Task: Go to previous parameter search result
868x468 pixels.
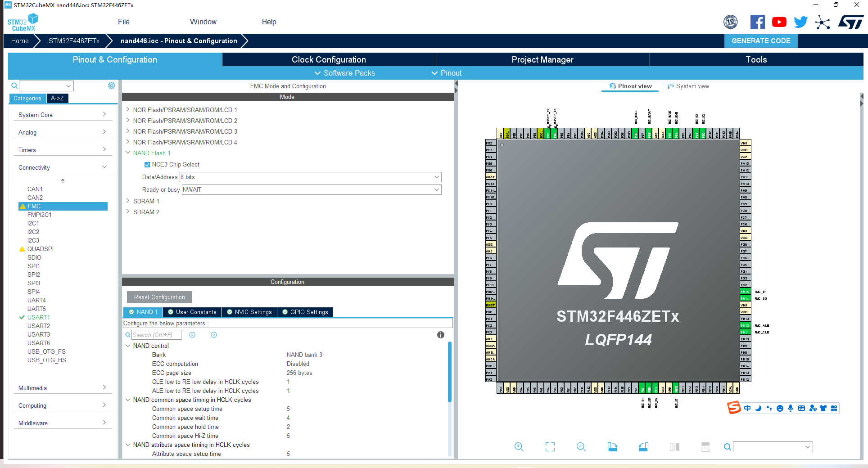Action: tap(192, 335)
